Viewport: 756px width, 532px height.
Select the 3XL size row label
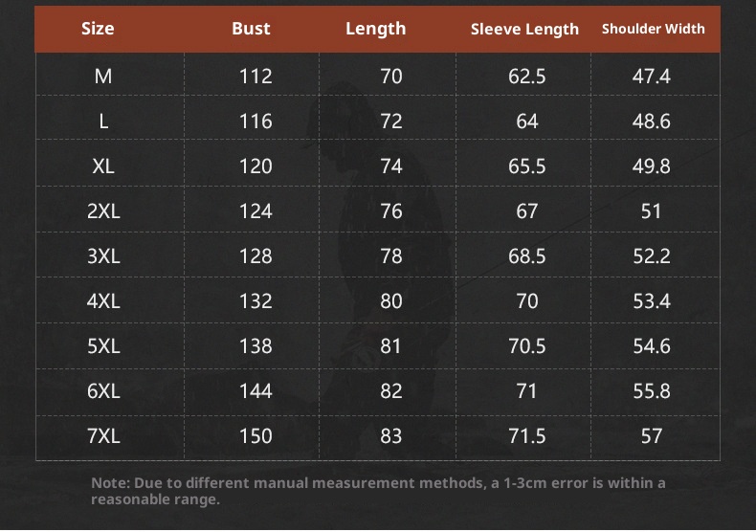pyautogui.click(x=103, y=255)
